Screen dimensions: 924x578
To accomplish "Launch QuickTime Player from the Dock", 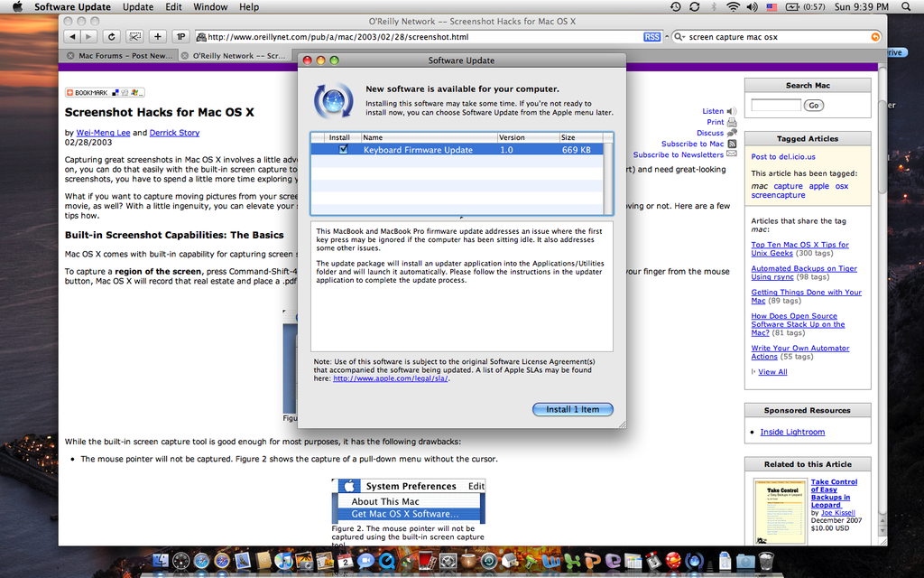I will coord(386,560).
